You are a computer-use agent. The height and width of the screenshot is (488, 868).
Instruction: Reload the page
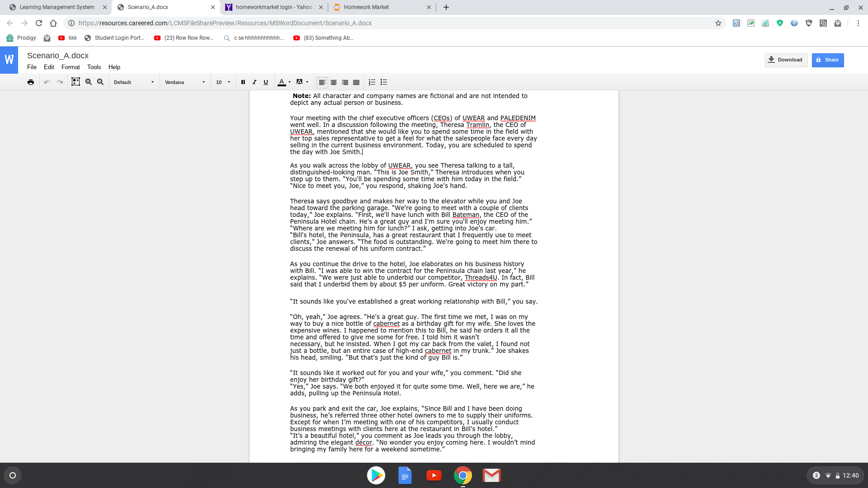(39, 23)
